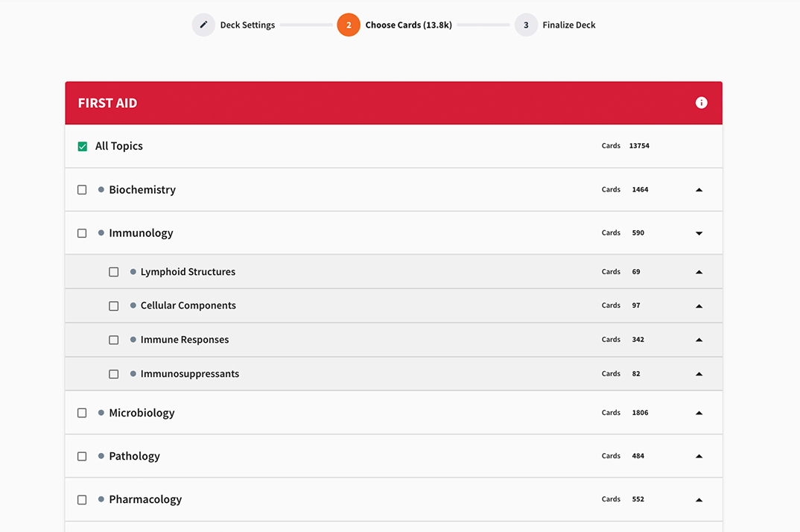Click the 484 Pathology card count
The image size is (800, 532).
tap(638, 456)
